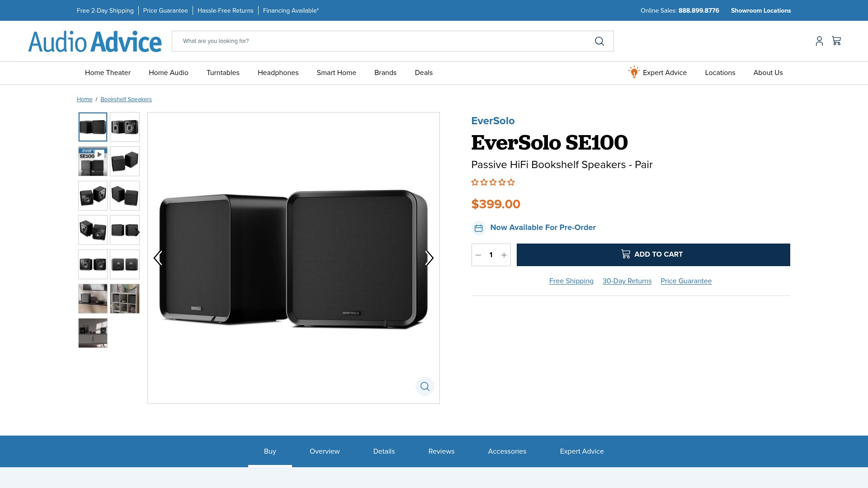This screenshot has width=868, height=488.
Task: Click the Free Shipping link
Action: pos(571,281)
